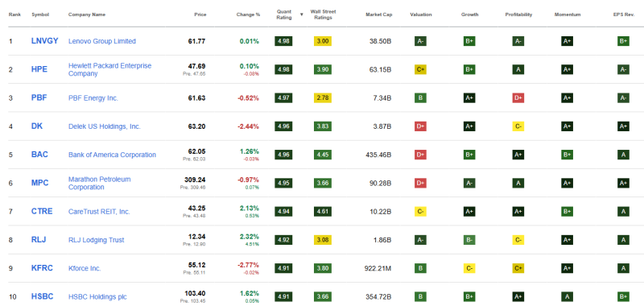Click PBF's red D+ profitability grade
This screenshot has height=306, width=644.
coord(518,97)
